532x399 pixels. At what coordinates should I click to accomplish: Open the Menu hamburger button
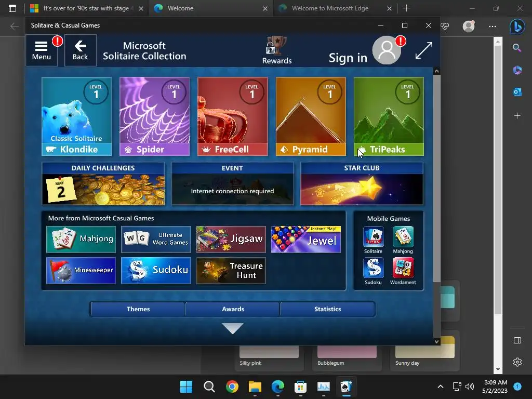point(42,50)
